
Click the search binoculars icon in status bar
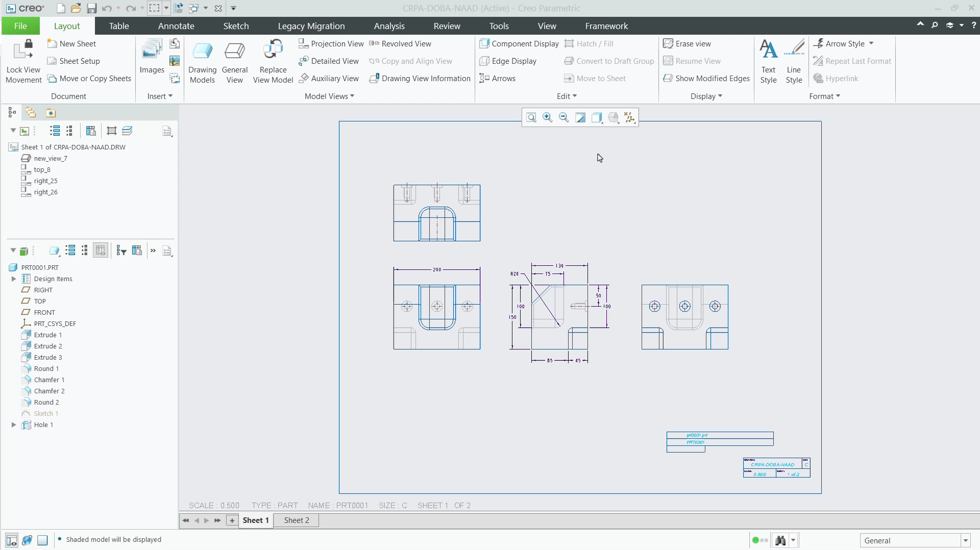point(780,540)
